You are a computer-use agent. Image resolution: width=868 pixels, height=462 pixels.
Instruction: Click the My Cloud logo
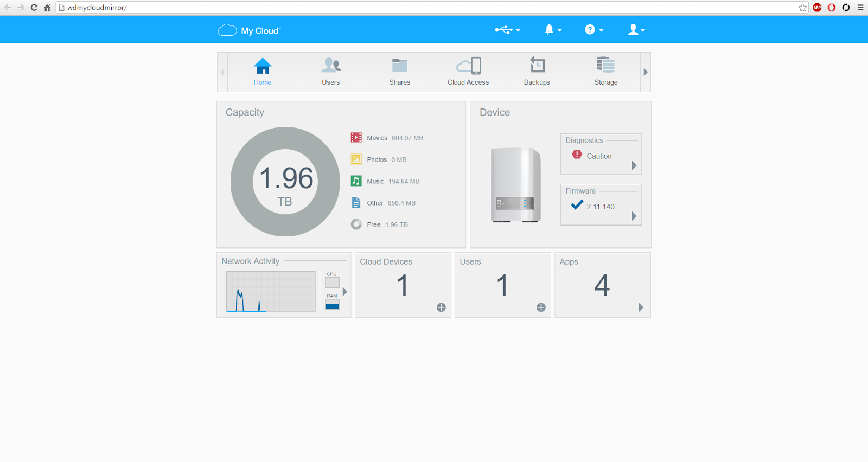249,30
